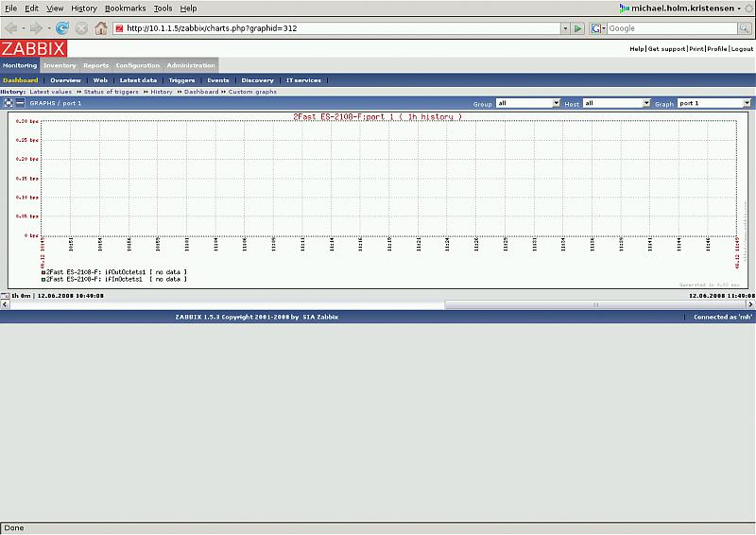Open the search engine selector dropdown

tap(603, 28)
